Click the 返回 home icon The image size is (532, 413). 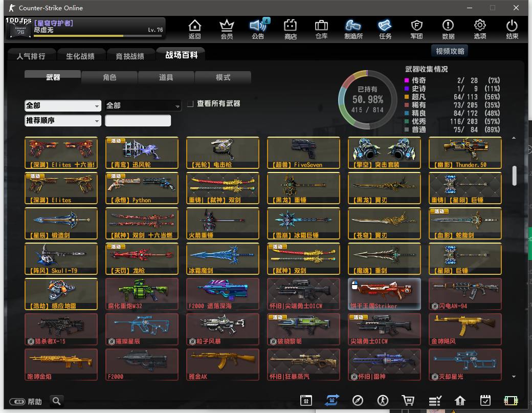(x=195, y=29)
